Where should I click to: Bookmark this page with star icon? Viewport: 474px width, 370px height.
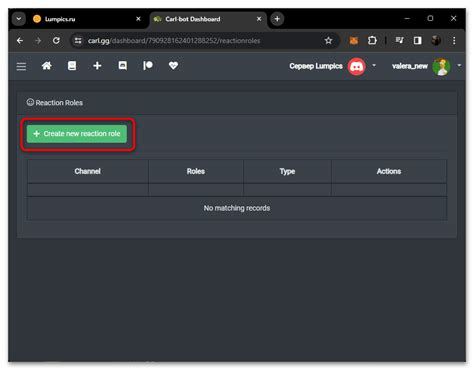pyautogui.click(x=328, y=41)
